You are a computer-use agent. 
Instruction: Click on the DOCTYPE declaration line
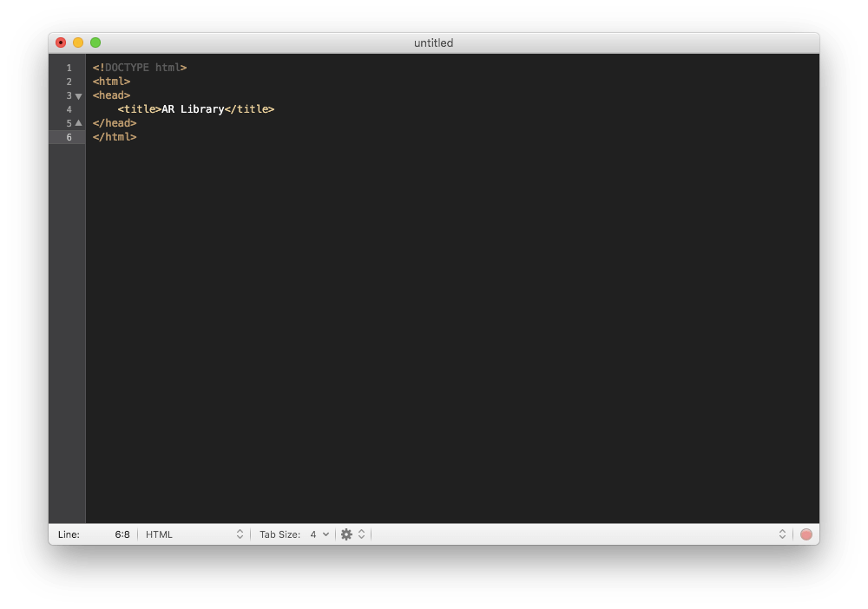click(x=140, y=68)
